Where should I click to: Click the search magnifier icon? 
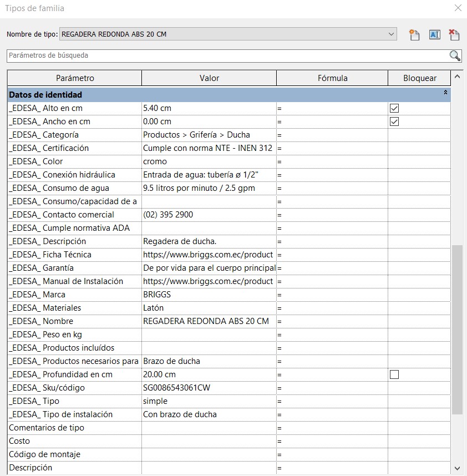point(455,55)
